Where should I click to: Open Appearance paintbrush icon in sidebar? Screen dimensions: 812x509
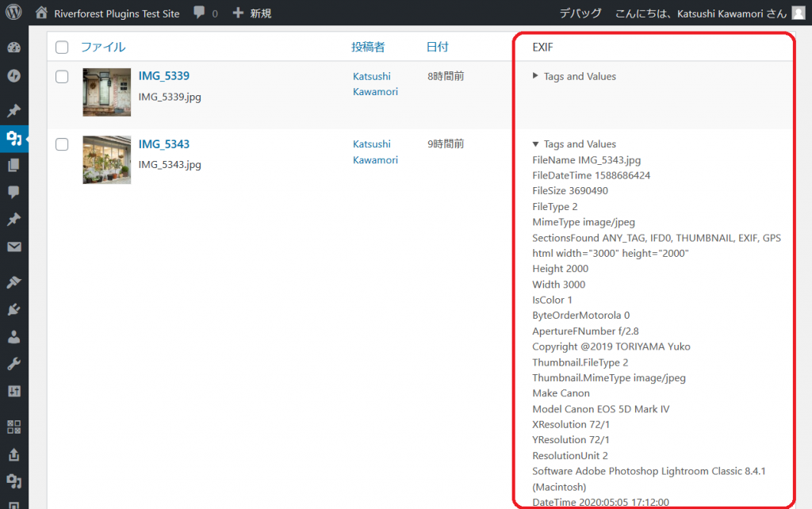click(13, 282)
